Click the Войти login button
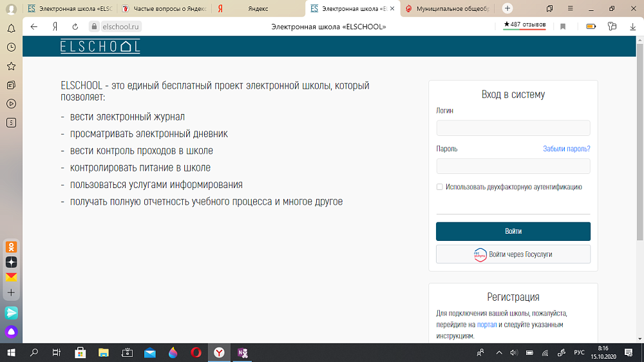The width and height of the screenshot is (644, 362). coord(513,231)
